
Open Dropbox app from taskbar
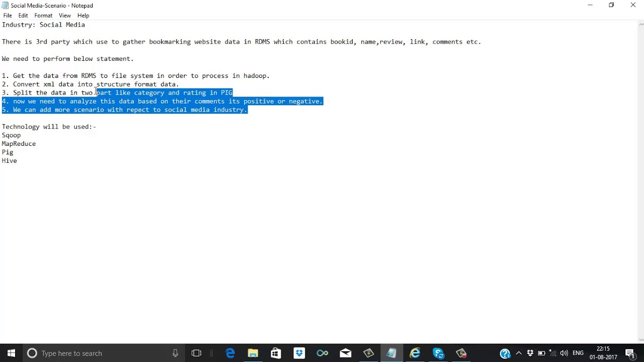click(x=299, y=353)
